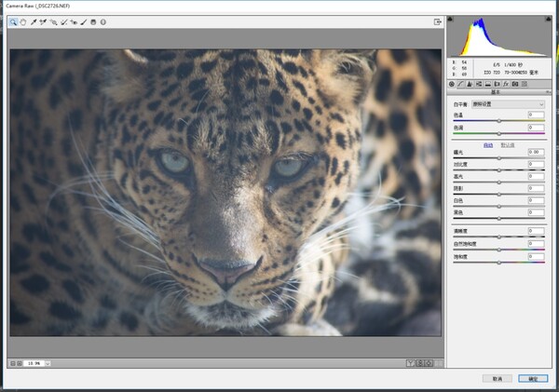Open the HSL / Grayscale panel tab

point(479,84)
